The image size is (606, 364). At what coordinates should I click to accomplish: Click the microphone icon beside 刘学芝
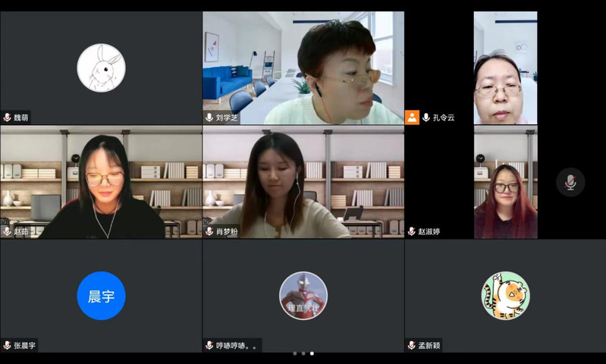pos(209,117)
